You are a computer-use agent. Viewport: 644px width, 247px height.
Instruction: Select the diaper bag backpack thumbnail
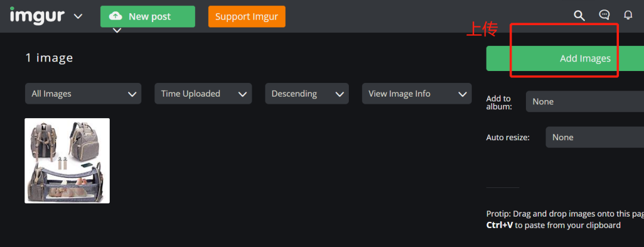coord(67,160)
